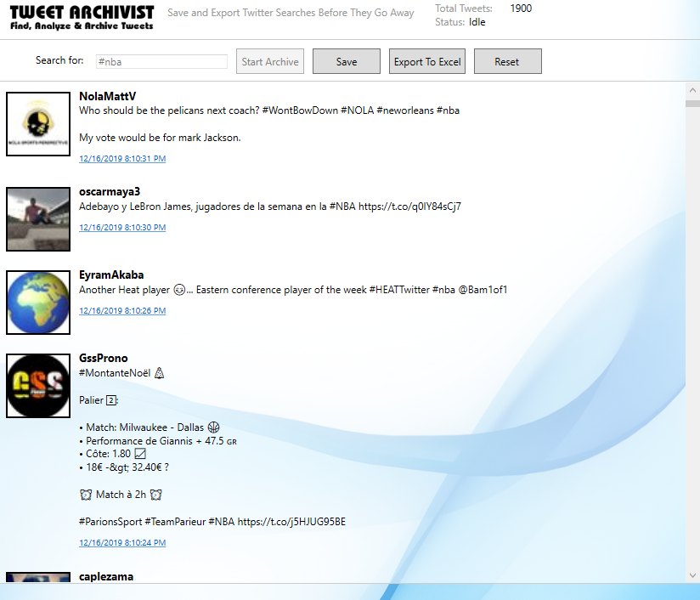Click NolaMattV's profile avatar
The height and width of the screenshot is (600, 700).
(37, 123)
